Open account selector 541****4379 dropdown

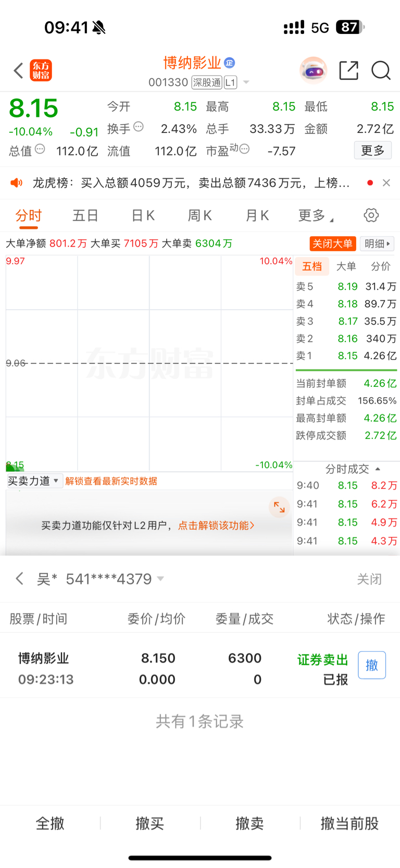pyautogui.click(x=115, y=579)
